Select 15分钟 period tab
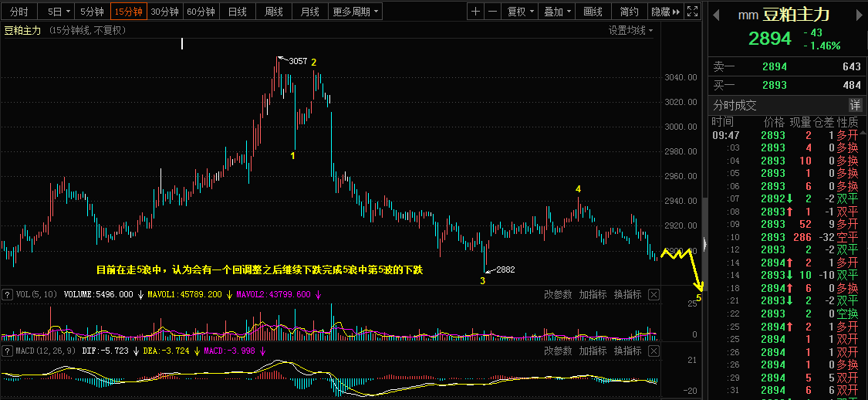 (x=128, y=11)
